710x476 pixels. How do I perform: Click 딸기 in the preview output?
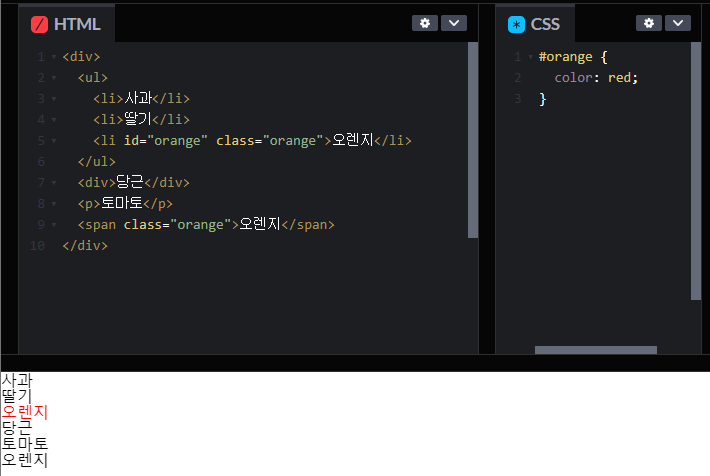point(17,396)
